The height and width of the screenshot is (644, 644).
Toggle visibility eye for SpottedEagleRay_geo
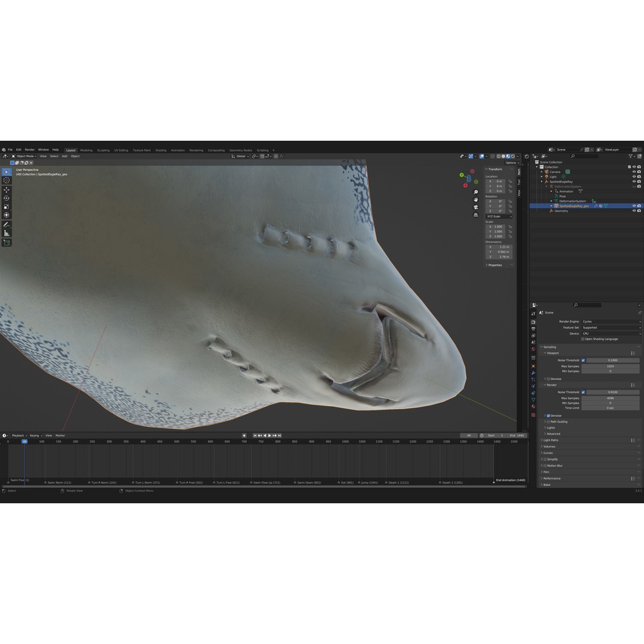[x=634, y=206]
